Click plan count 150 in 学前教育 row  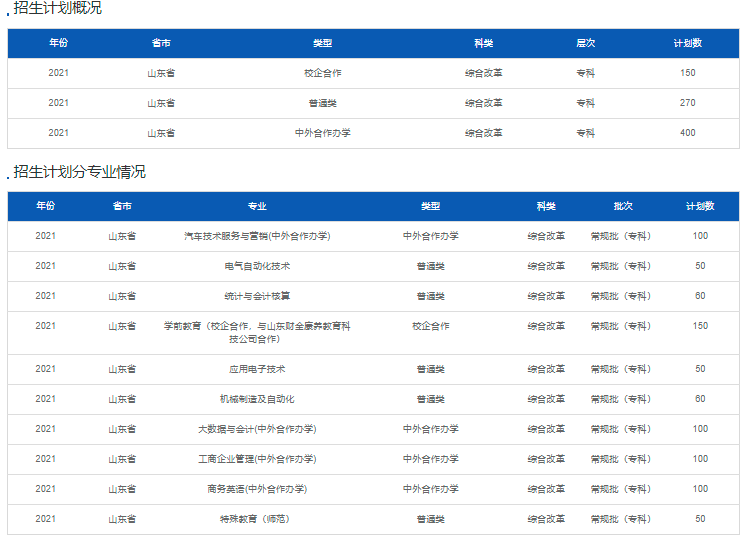(x=700, y=326)
